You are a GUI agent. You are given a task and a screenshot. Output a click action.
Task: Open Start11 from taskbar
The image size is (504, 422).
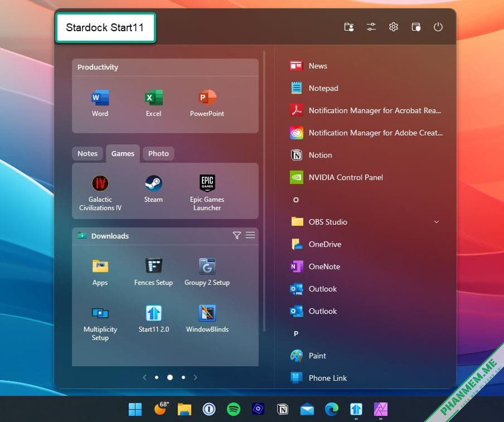tap(356, 409)
